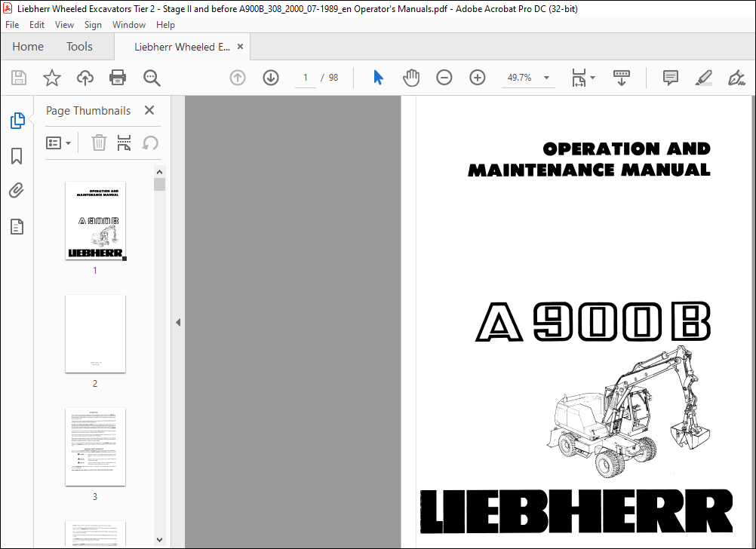Open the Edit menu
Viewport: 756px width, 549px height.
[x=37, y=25]
